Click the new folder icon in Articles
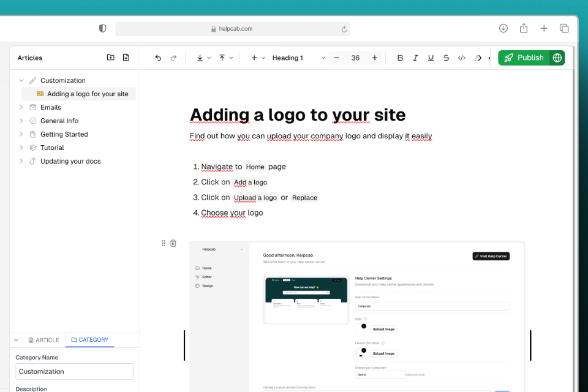Screen dimensions: 588x392 pyautogui.click(x=110, y=58)
